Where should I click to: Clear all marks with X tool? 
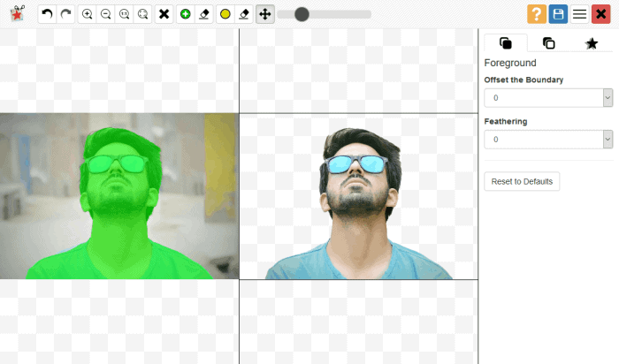click(164, 15)
